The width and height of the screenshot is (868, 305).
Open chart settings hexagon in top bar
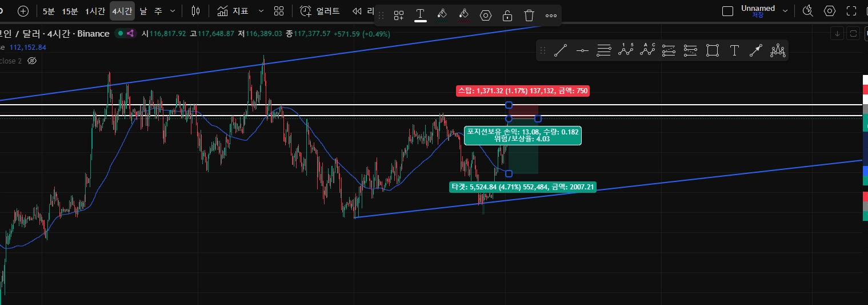829,11
